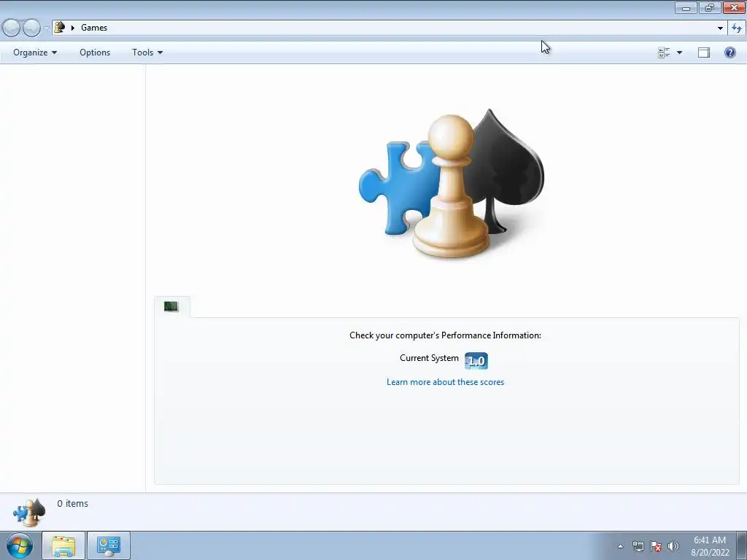
Task: Minimize the Games window
Action: tap(686, 7)
